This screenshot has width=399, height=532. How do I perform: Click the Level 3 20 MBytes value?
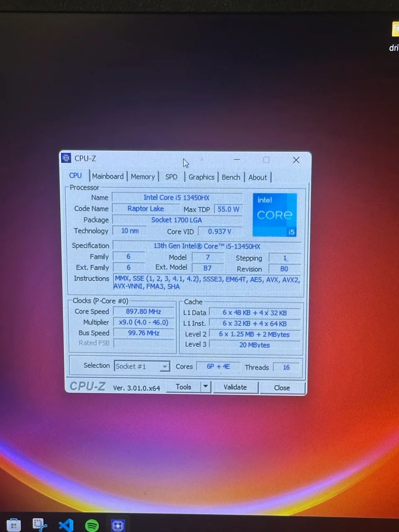[x=254, y=345]
